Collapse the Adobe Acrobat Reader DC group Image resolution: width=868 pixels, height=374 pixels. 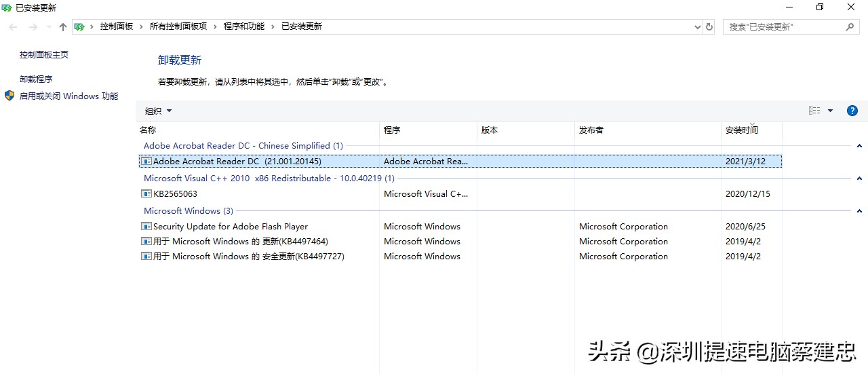click(859, 146)
